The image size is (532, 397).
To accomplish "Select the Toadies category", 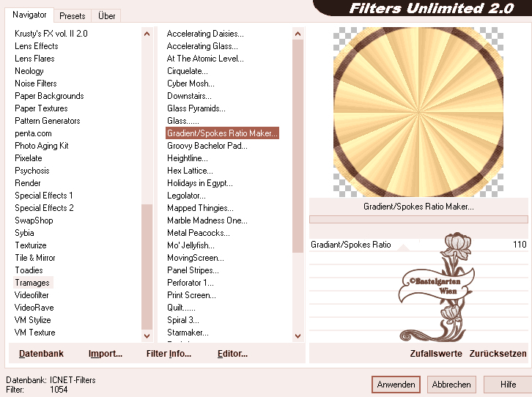I will click(29, 270).
